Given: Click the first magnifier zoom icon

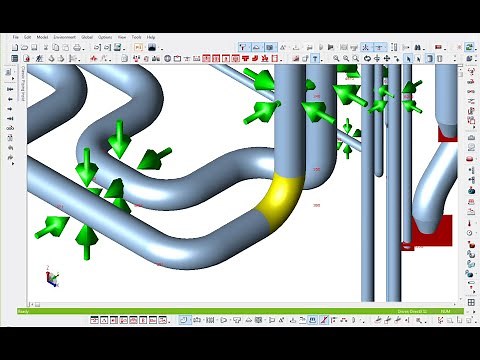Looking at the screenshot, I should point(336,59).
